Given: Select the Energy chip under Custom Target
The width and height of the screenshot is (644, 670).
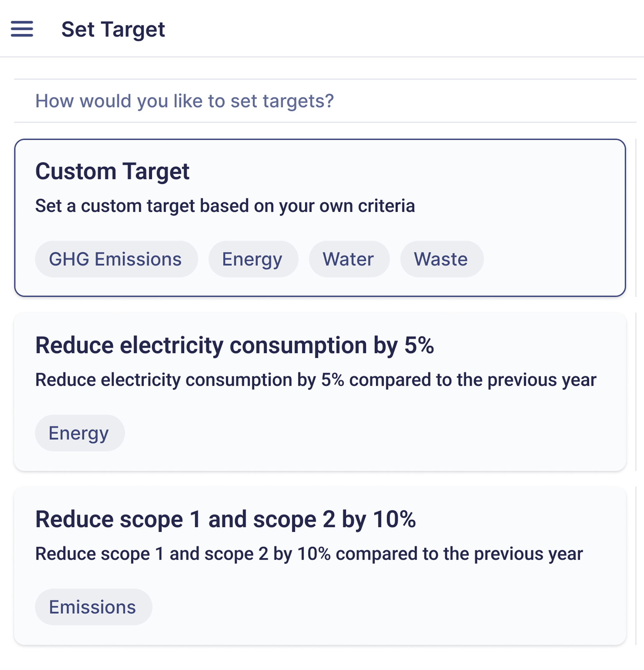Looking at the screenshot, I should click(252, 259).
